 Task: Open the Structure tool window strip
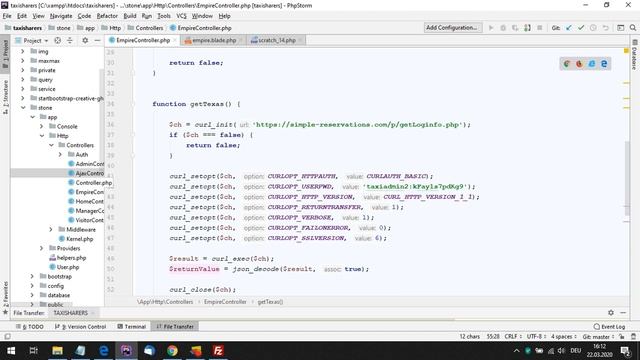(x=5, y=97)
